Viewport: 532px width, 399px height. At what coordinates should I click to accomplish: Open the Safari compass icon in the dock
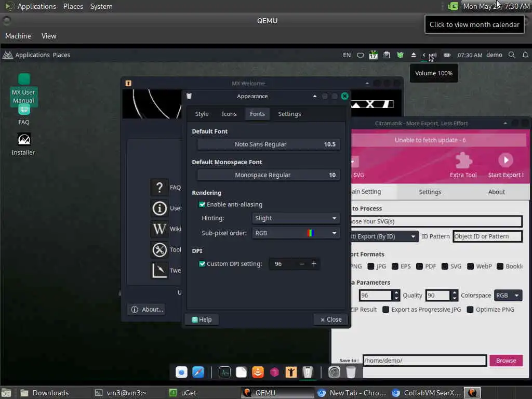tap(198, 372)
